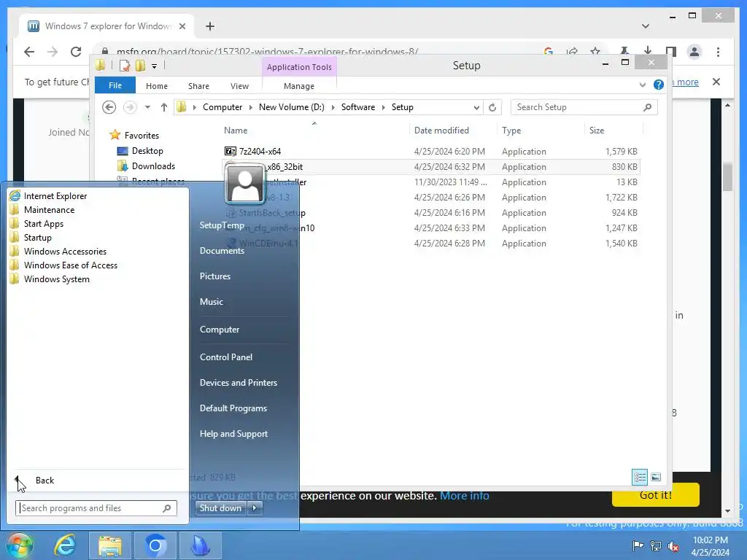Reload the Chrome page
This screenshot has height=560, width=747.
click(76, 52)
